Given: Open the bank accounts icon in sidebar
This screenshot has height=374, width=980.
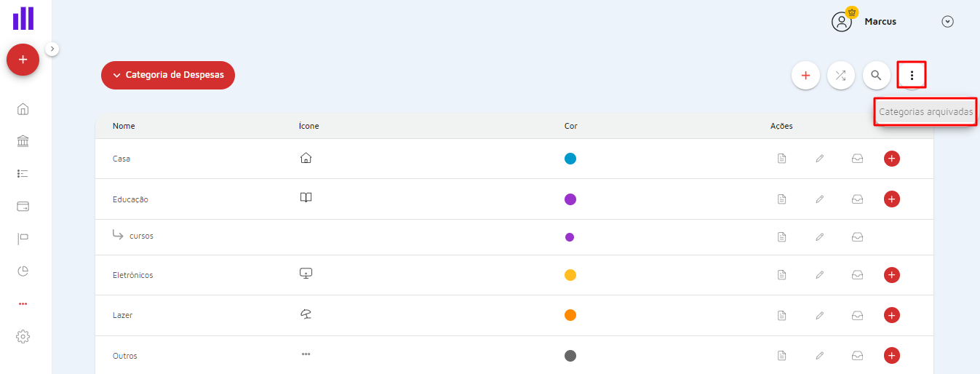Looking at the screenshot, I should (x=23, y=141).
